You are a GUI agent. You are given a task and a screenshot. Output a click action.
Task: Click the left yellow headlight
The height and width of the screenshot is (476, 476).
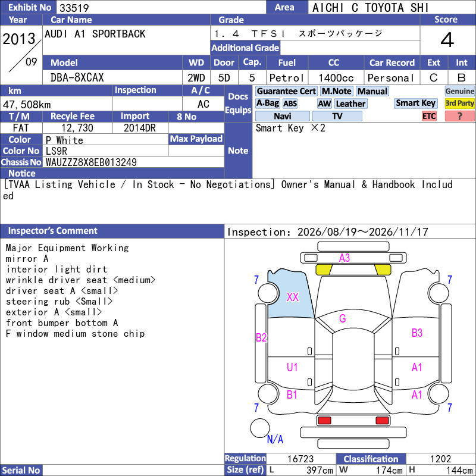click(324, 270)
